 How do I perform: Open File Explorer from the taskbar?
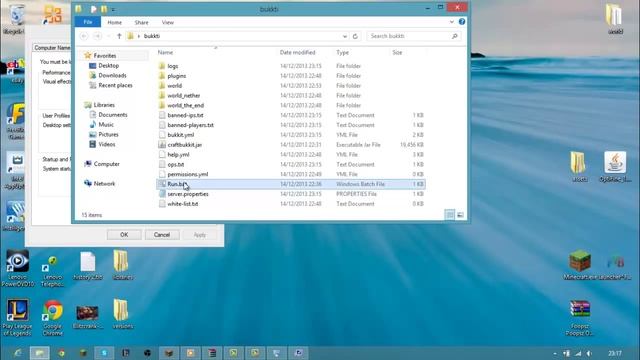[x=40, y=353]
